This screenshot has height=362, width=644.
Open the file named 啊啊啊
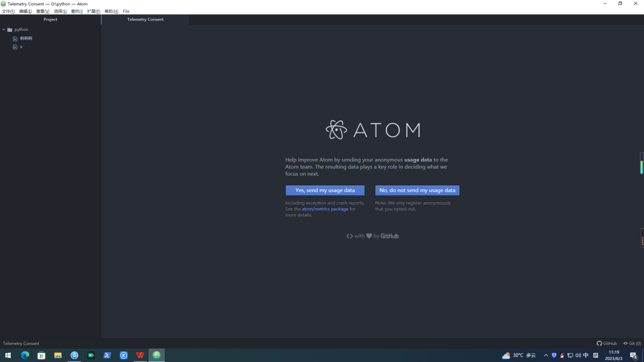coord(26,38)
